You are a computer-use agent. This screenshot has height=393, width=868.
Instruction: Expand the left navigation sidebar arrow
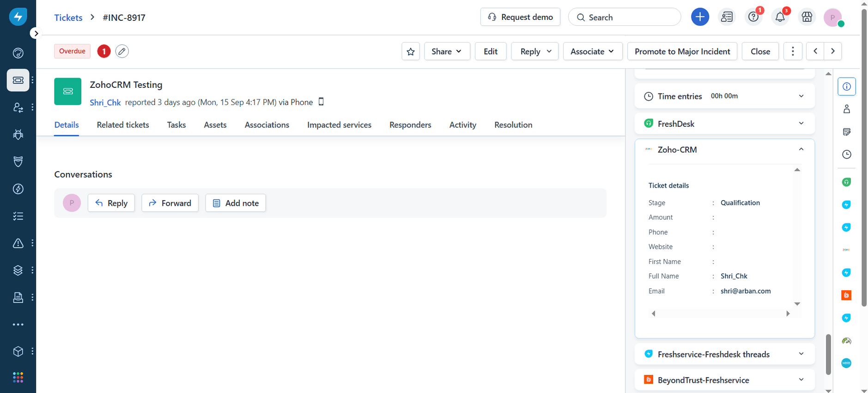(x=36, y=33)
